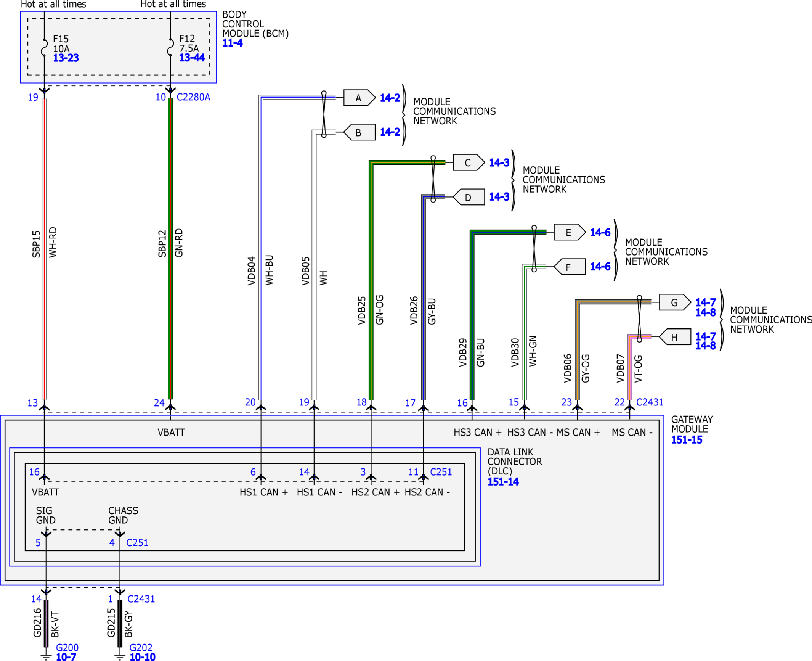Click the 14-3 link beside connector C

(499, 163)
